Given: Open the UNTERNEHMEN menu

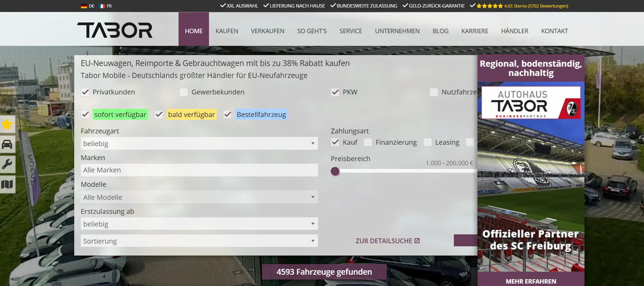Looking at the screenshot, I should [397, 31].
